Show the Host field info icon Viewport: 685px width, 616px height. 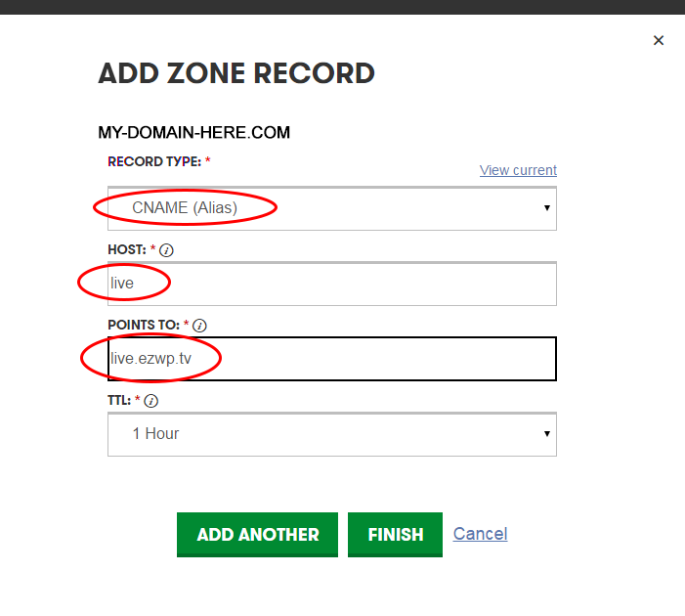[x=166, y=250]
